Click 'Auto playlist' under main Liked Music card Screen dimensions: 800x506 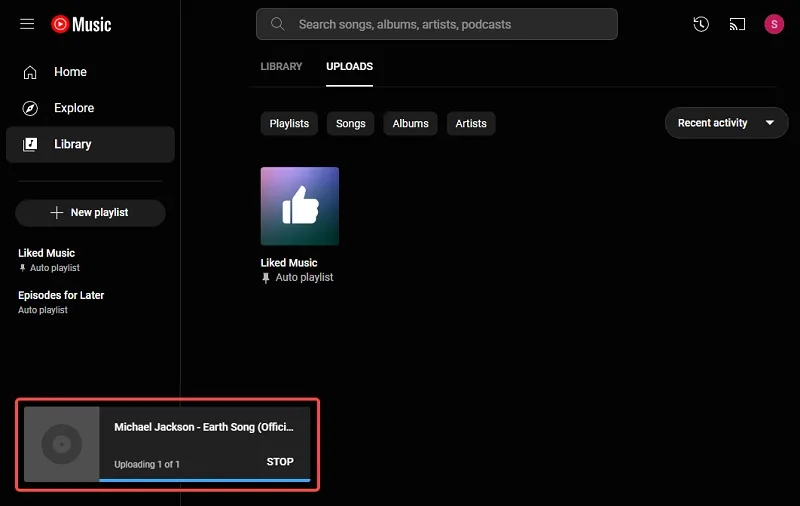(x=305, y=277)
